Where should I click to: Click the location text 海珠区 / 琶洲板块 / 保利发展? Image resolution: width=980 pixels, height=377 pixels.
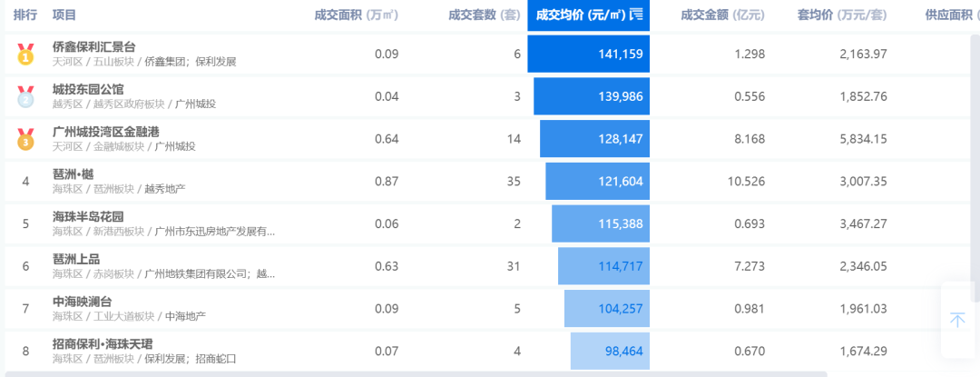click(120, 359)
